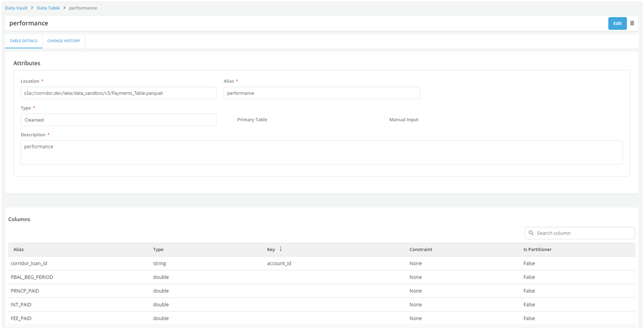Click the search magnifier icon

531,233
